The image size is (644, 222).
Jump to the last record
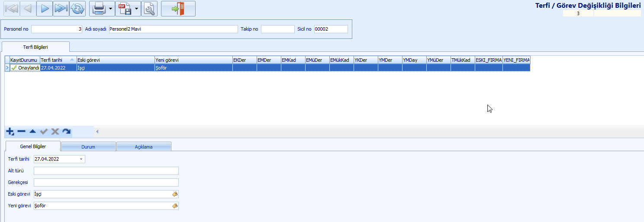[x=61, y=9]
